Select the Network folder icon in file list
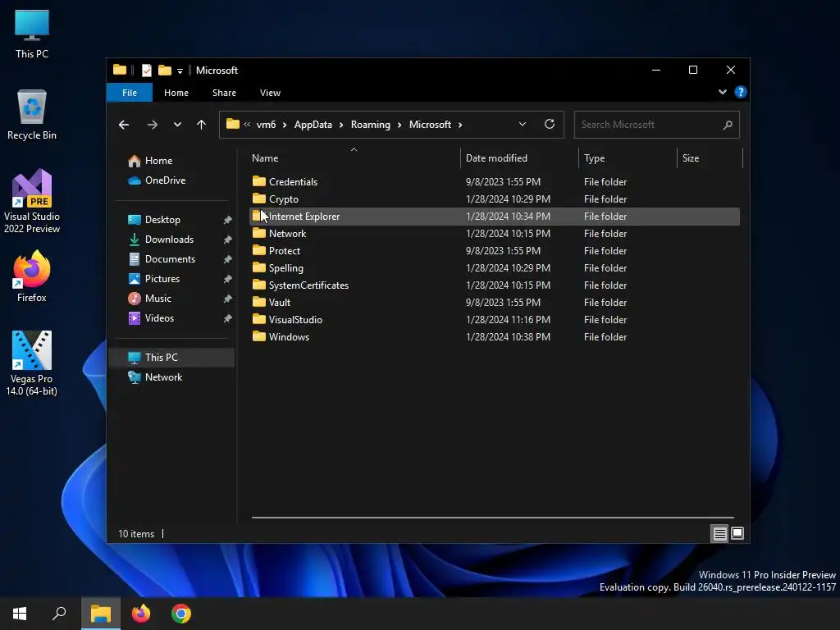 click(x=259, y=234)
